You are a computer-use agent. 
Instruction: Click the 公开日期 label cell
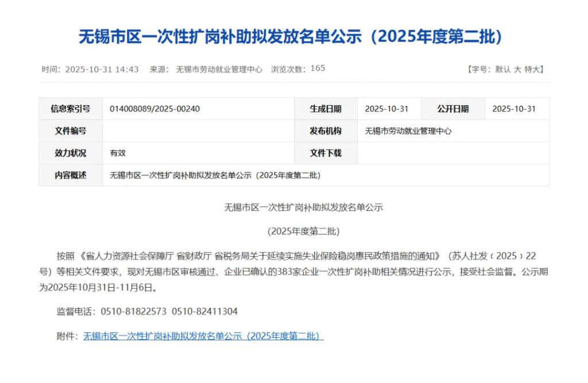[453, 109]
